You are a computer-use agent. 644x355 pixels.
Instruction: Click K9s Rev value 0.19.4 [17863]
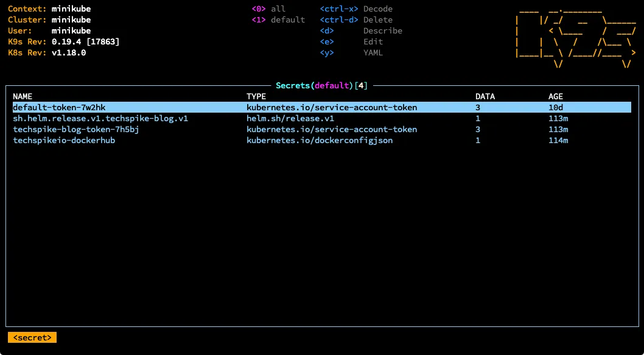85,41
